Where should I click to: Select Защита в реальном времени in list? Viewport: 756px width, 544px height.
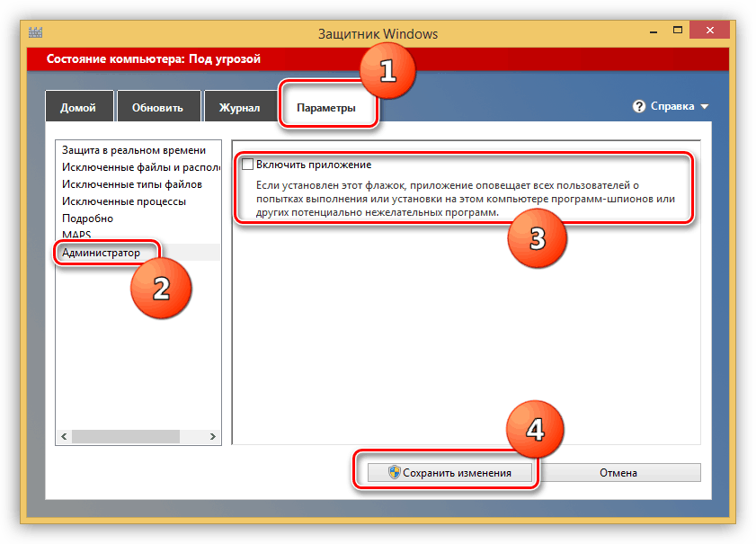tap(133, 150)
